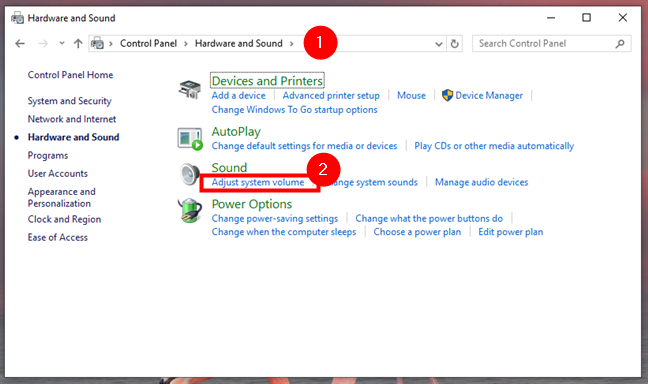Open Advanced printer setup

tap(331, 95)
